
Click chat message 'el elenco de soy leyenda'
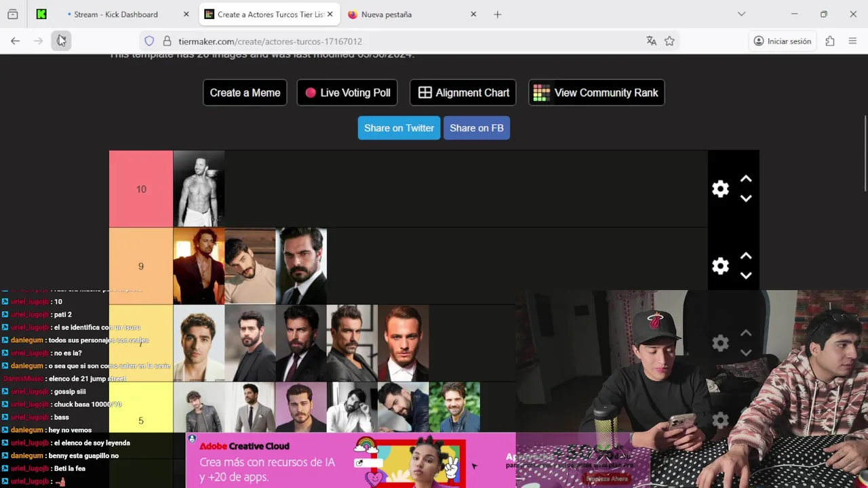pyautogui.click(x=92, y=443)
